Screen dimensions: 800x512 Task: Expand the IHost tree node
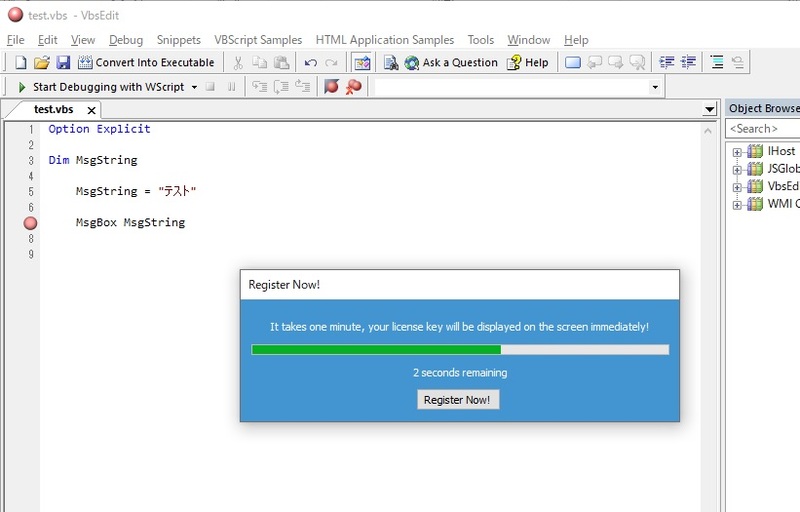click(737, 152)
